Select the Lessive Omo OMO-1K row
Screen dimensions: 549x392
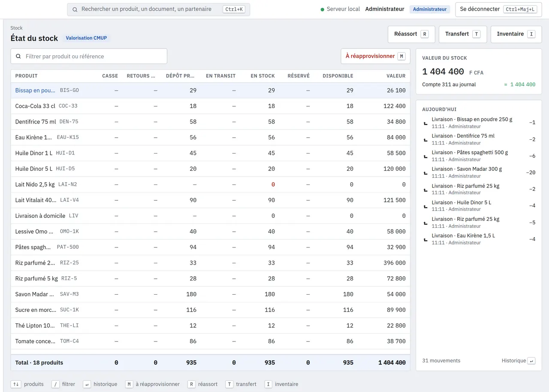[210, 231]
